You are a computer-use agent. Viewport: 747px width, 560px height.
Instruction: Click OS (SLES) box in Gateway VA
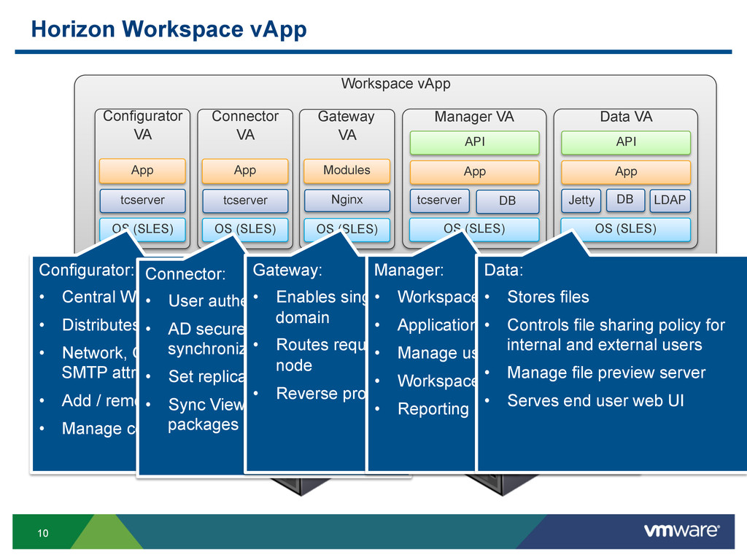coord(347,229)
